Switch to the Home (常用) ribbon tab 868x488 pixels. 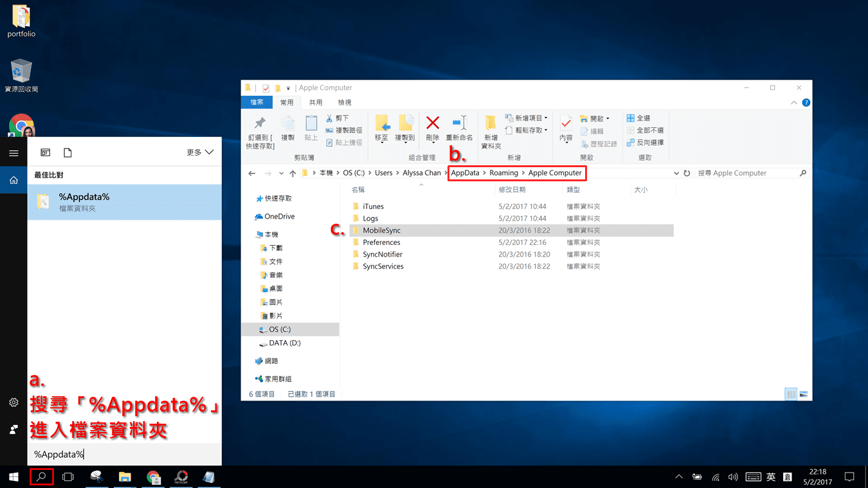pos(287,102)
